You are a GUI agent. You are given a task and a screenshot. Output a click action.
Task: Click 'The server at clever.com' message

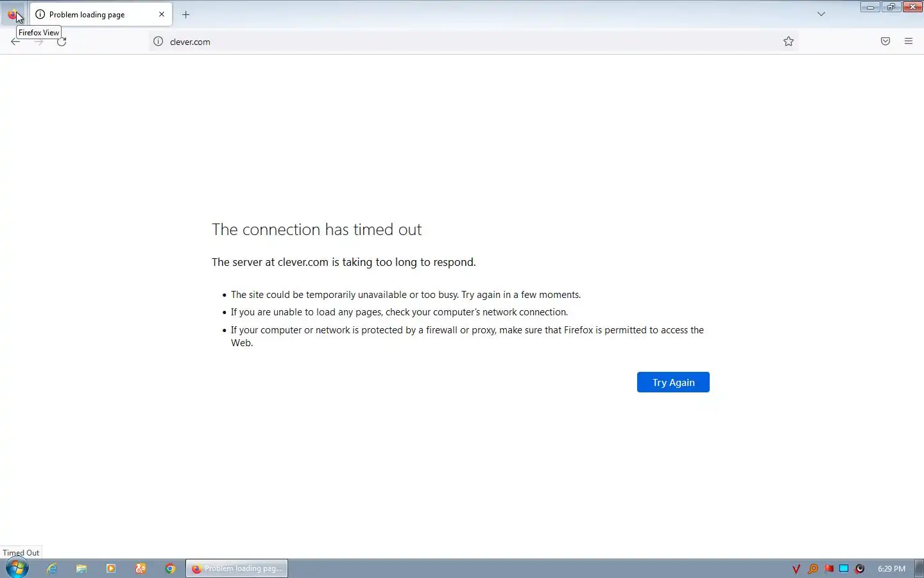[344, 262]
